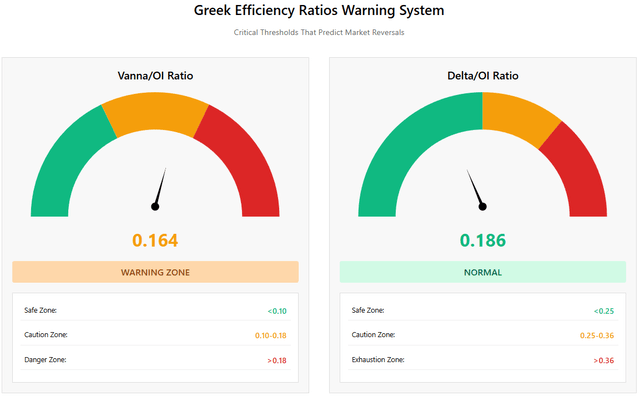Click the NORMAL status badge

click(483, 272)
